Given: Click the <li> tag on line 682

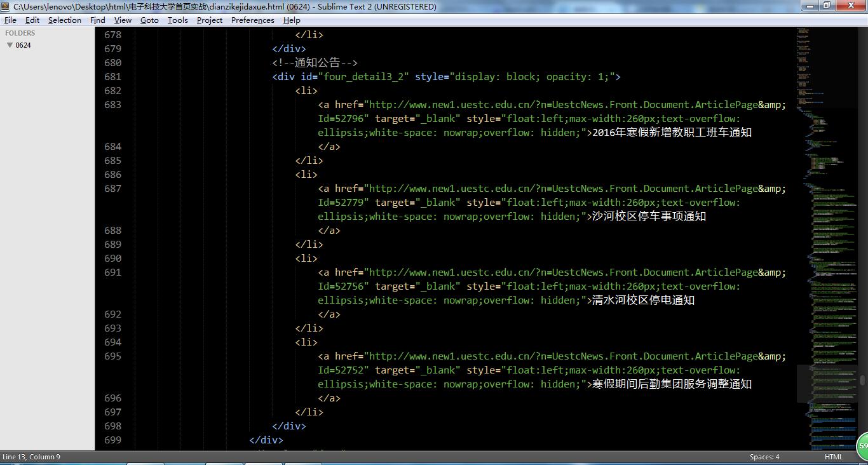Looking at the screenshot, I should tap(306, 91).
